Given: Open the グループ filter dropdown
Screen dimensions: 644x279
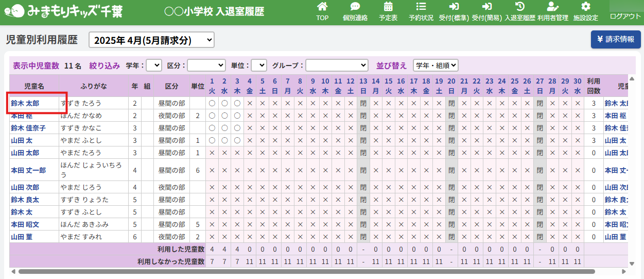Looking at the screenshot, I should 337,65.
